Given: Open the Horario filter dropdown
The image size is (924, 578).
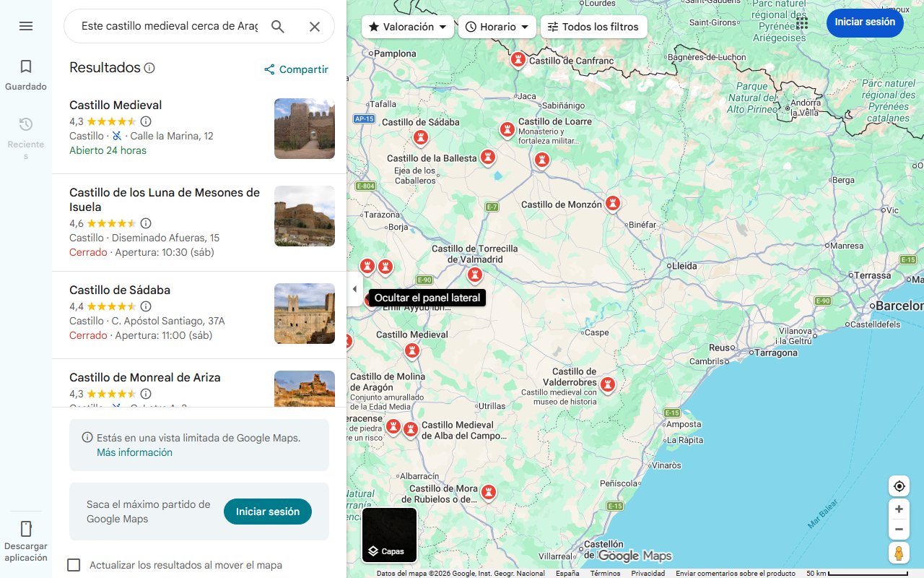Looking at the screenshot, I should [497, 27].
